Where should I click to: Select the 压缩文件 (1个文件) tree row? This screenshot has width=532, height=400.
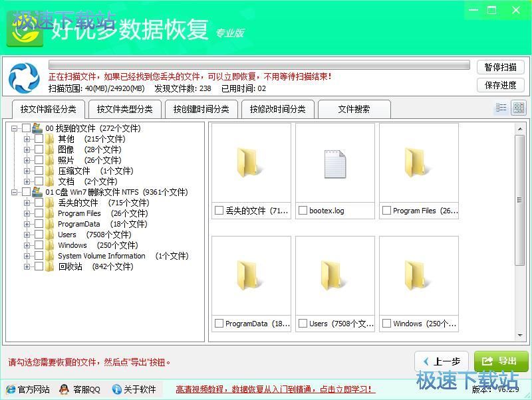[96, 171]
